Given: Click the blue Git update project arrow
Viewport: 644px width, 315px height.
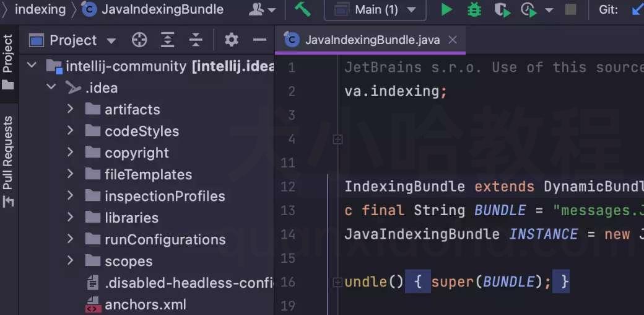Looking at the screenshot, I should (x=638, y=9).
